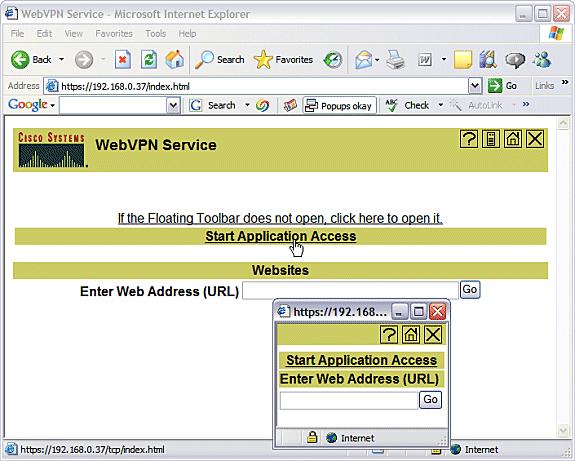575x461 pixels.
Task: Click Google toolbar PageRank swirl icon
Action: click(263, 106)
